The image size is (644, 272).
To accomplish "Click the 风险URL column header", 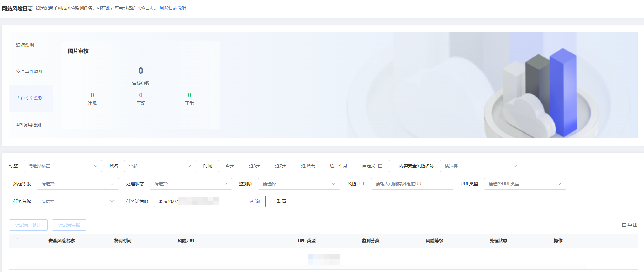I will (187, 241).
